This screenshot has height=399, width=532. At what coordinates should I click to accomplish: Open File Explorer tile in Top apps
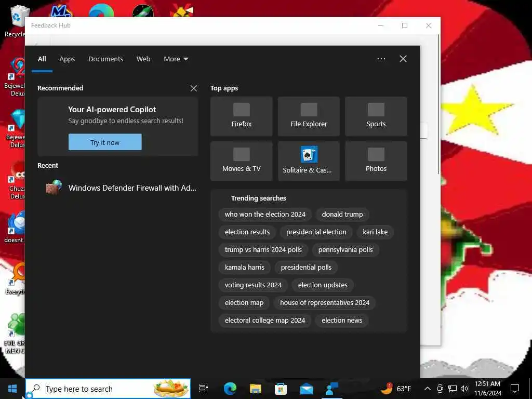(x=309, y=116)
